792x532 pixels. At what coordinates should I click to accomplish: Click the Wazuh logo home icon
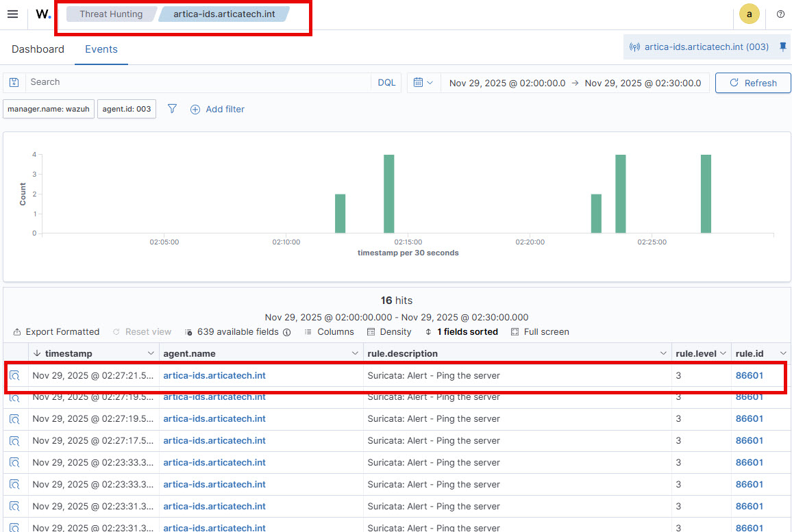[x=43, y=14]
